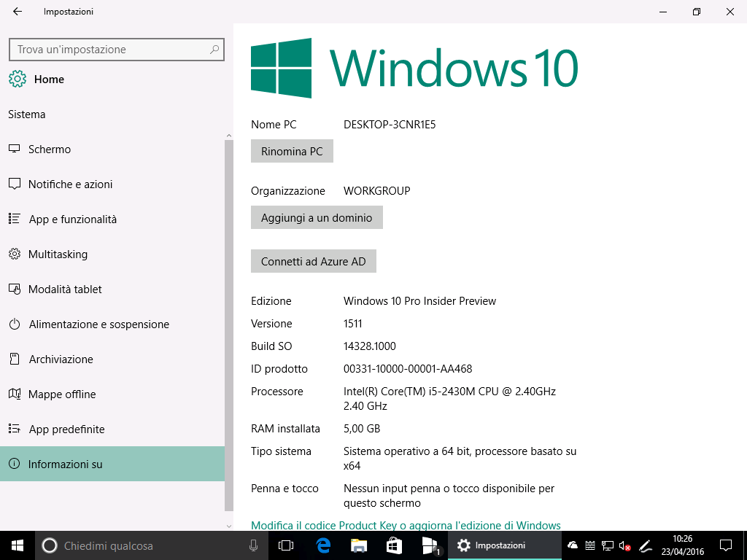The image size is (747, 560).
Task: Click the sidebar scrollbar down arrow
Action: pyautogui.click(x=229, y=526)
